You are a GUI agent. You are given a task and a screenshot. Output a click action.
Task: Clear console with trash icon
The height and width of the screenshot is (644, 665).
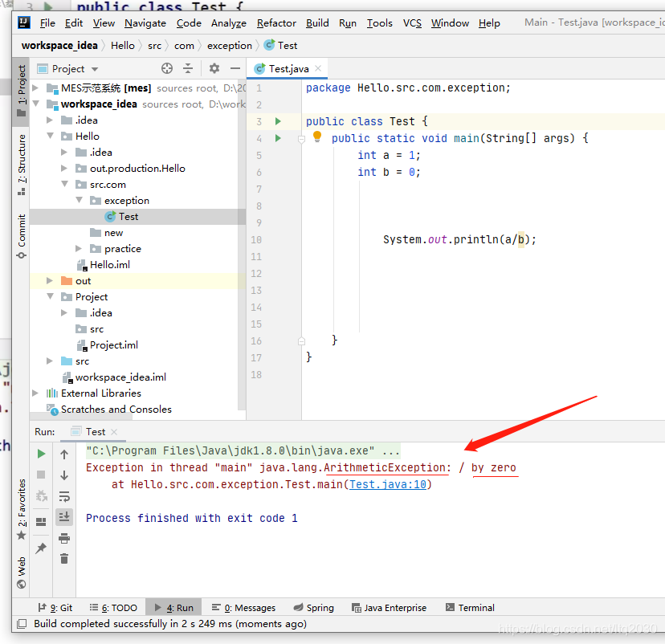[64, 558]
